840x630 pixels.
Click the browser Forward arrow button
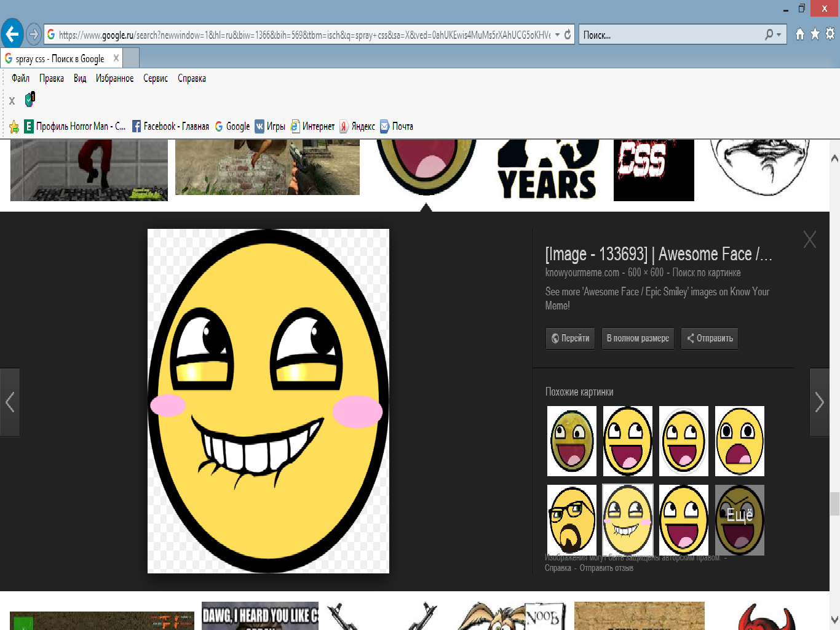coord(34,34)
